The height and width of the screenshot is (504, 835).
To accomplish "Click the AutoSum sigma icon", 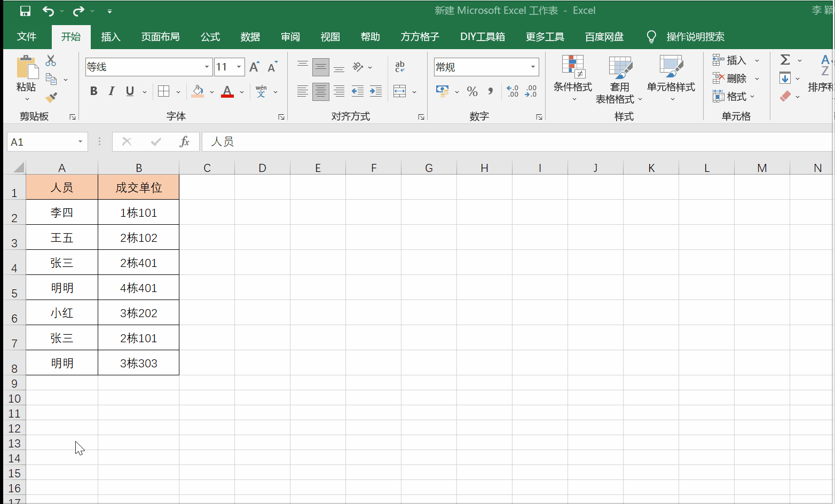I will coord(785,60).
